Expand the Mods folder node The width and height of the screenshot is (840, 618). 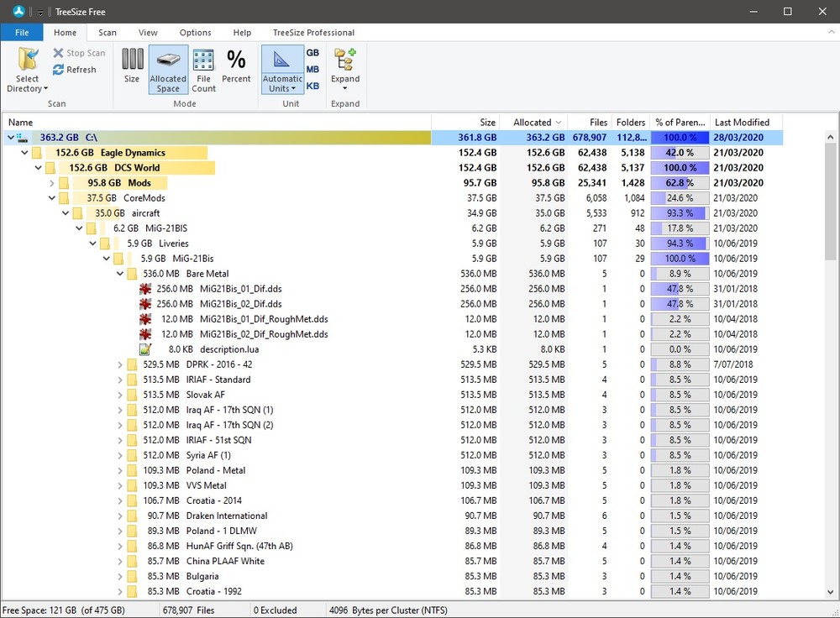click(x=52, y=183)
